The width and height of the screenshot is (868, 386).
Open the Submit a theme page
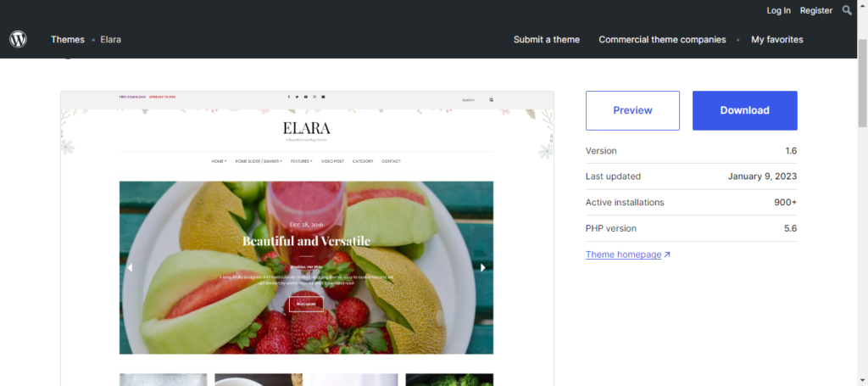tap(547, 39)
